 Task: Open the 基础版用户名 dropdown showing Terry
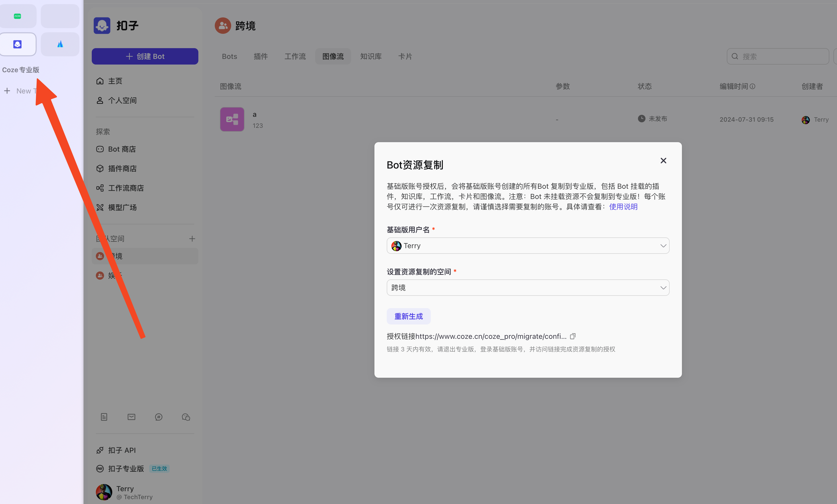click(x=528, y=246)
